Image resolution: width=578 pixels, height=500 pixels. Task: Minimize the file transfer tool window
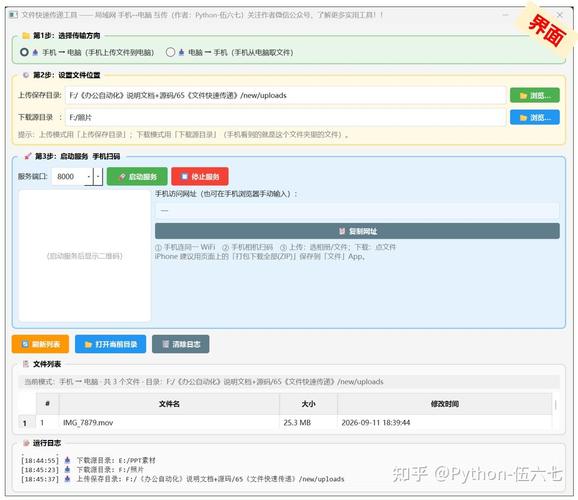coord(505,15)
